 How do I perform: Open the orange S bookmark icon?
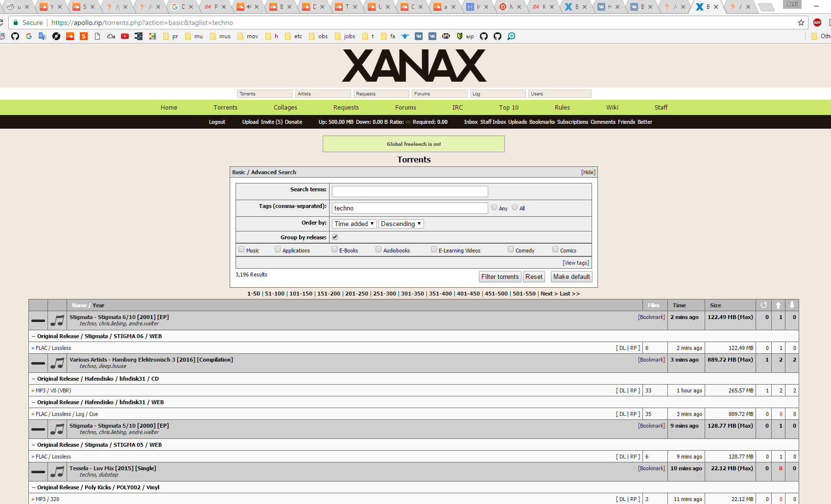click(x=84, y=36)
